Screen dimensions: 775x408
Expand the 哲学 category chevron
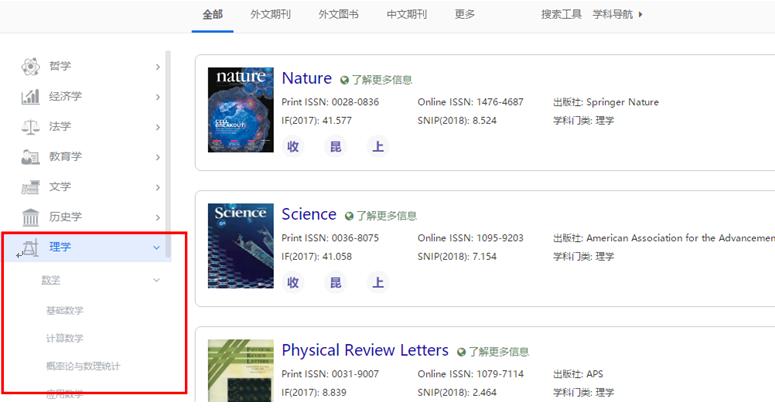158,67
